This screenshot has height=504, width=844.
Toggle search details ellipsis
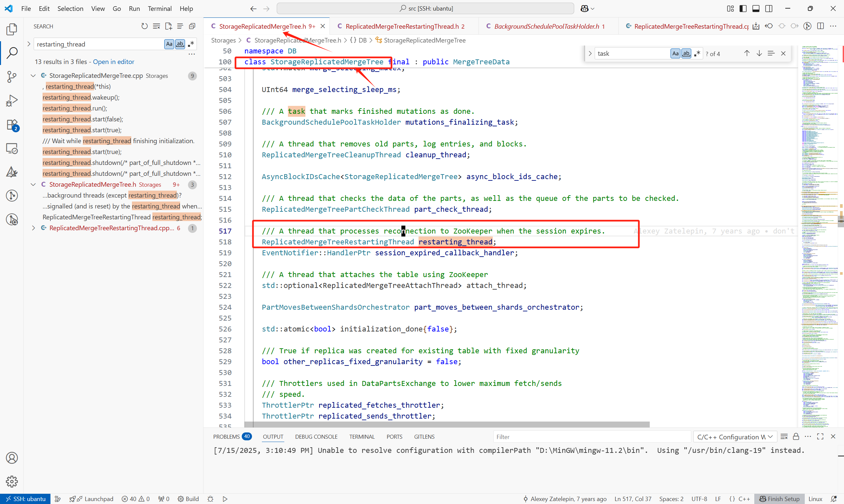coord(192,54)
